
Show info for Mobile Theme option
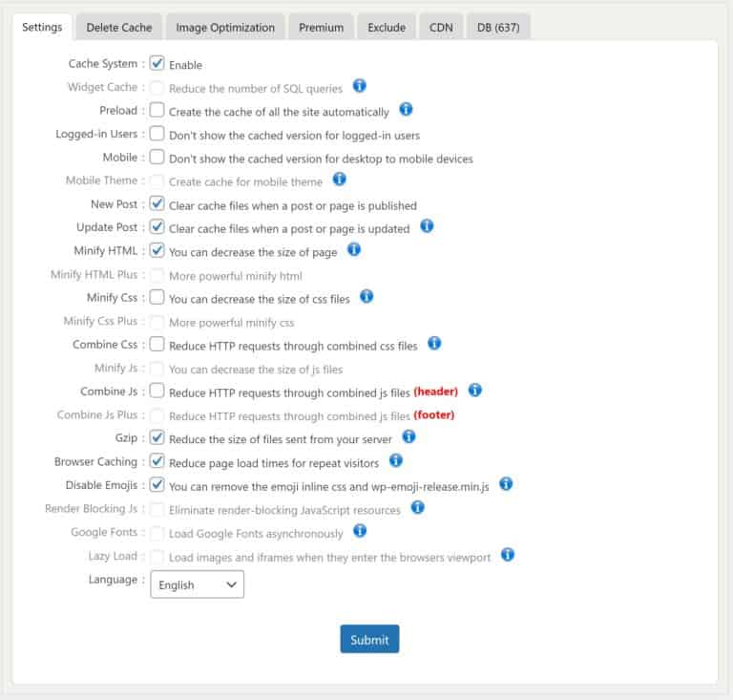[340, 180]
